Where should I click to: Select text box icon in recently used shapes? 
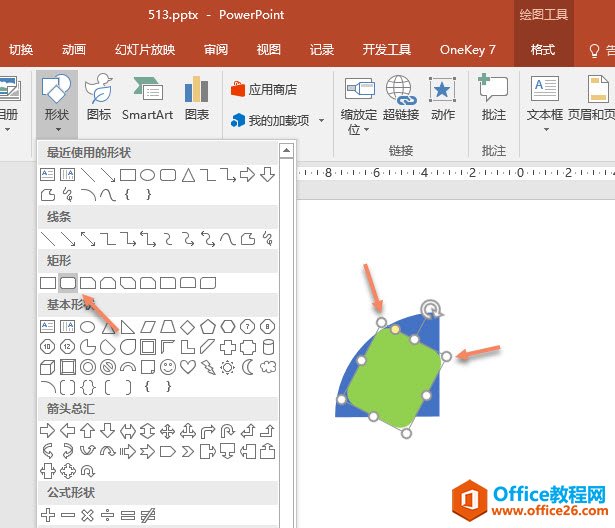[x=48, y=175]
